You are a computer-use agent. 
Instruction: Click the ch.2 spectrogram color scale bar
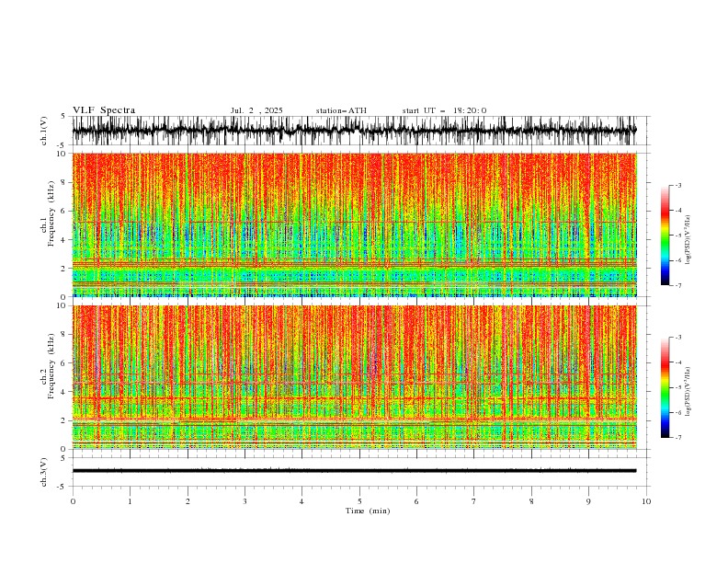pos(665,387)
